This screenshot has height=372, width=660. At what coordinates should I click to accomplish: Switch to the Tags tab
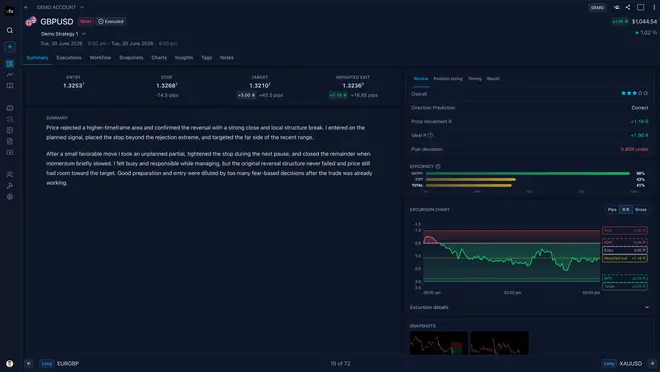tap(206, 58)
